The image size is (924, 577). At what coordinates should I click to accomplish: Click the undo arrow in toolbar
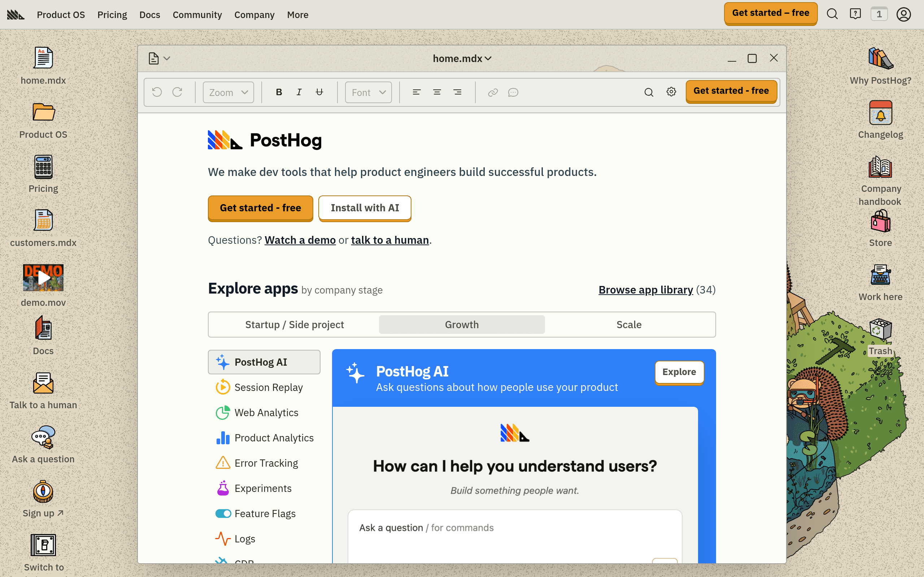click(157, 92)
